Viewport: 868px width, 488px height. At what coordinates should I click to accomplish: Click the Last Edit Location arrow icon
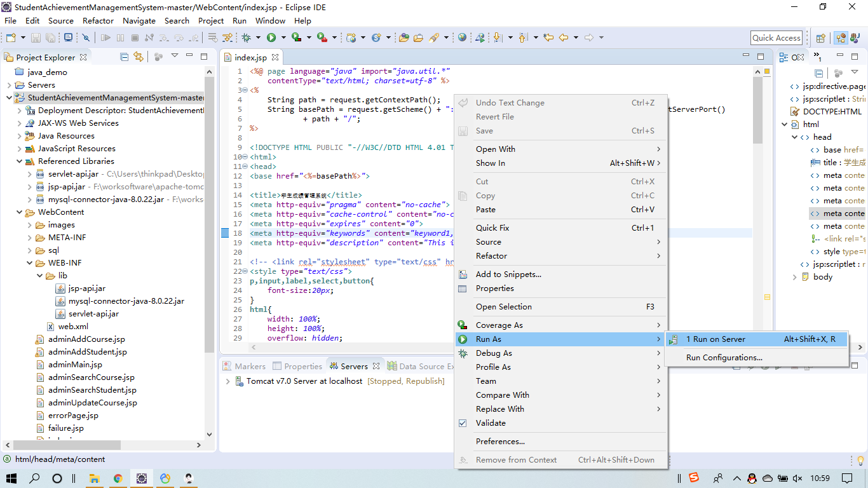coord(548,38)
